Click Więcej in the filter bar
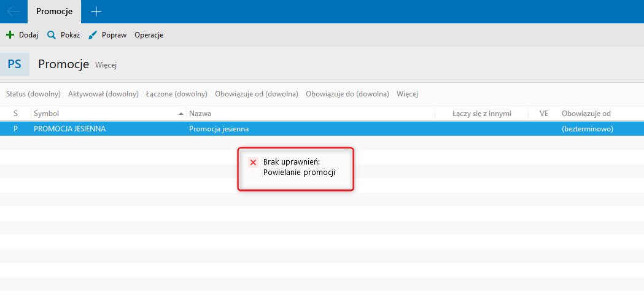Image resolution: width=644 pixels, height=299 pixels. (x=408, y=94)
